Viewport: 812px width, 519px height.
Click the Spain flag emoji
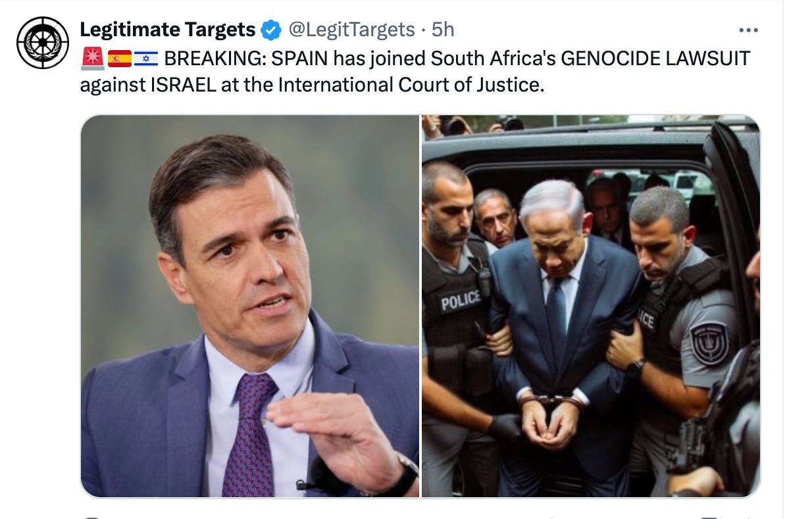(x=119, y=59)
